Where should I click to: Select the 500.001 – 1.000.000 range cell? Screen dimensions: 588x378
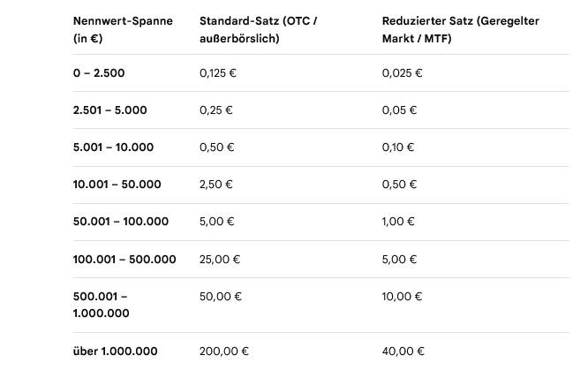(102, 305)
